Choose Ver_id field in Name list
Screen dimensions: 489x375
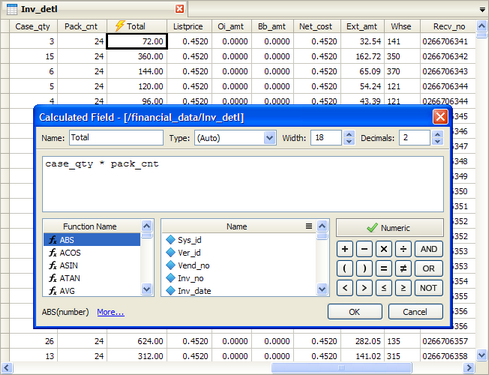coord(239,253)
